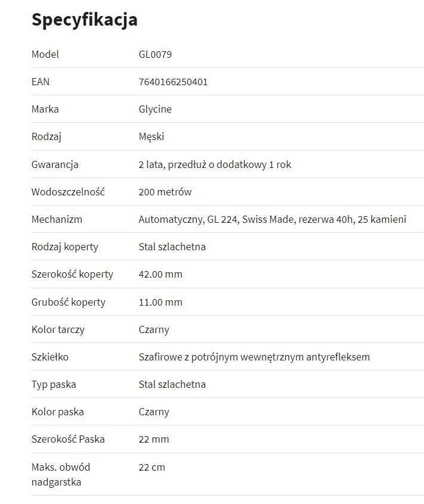The image size is (424, 504).
Task: Click the Maks. obwód nadgarstka label
Action: point(61,475)
